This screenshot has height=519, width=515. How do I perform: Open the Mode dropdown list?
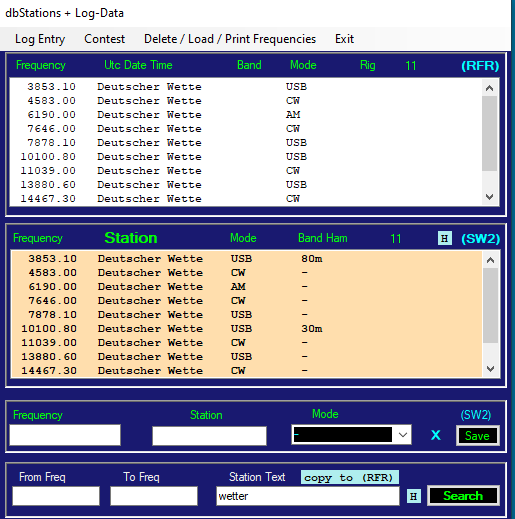pyautogui.click(x=403, y=435)
